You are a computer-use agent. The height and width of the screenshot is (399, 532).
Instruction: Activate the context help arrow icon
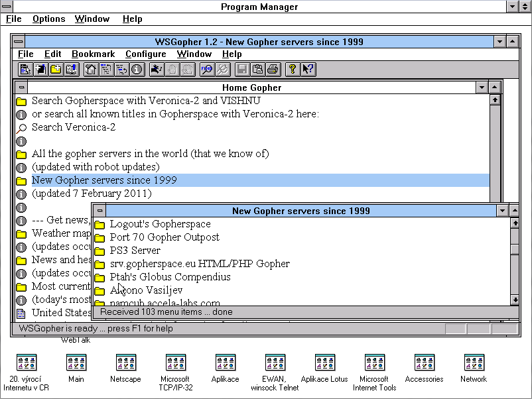coord(308,70)
